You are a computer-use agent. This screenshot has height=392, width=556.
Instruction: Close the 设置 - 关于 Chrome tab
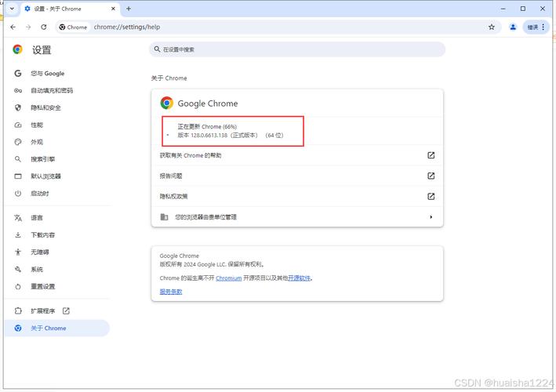pos(113,9)
